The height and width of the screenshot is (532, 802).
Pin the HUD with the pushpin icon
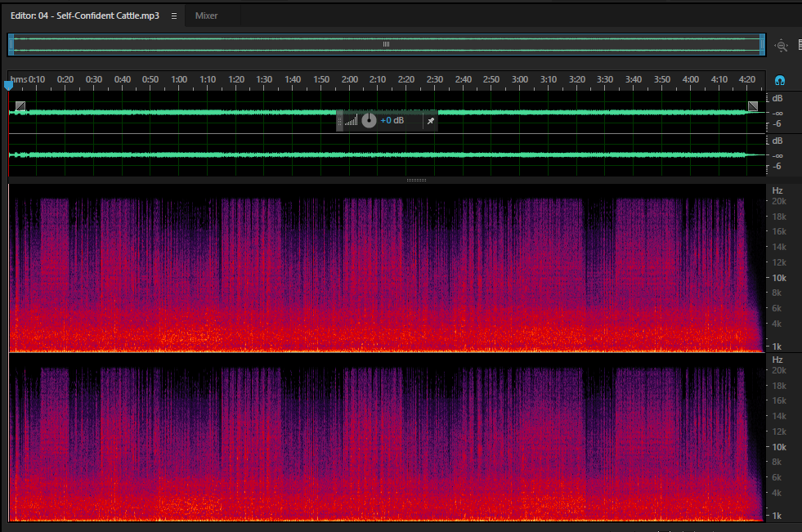click(x=431, y=121)
